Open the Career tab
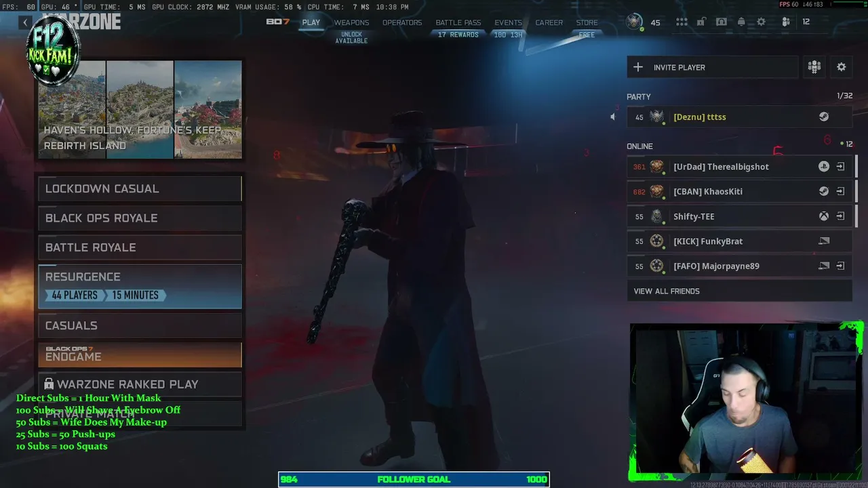Viewport: 868px width, 488px height. click(549, 22)
